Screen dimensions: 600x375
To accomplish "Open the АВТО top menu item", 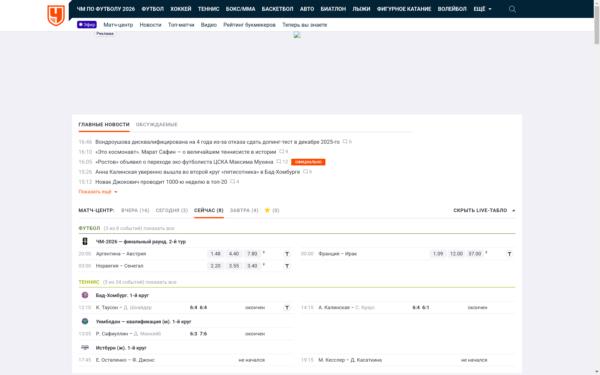I will [x=307, y=9].
